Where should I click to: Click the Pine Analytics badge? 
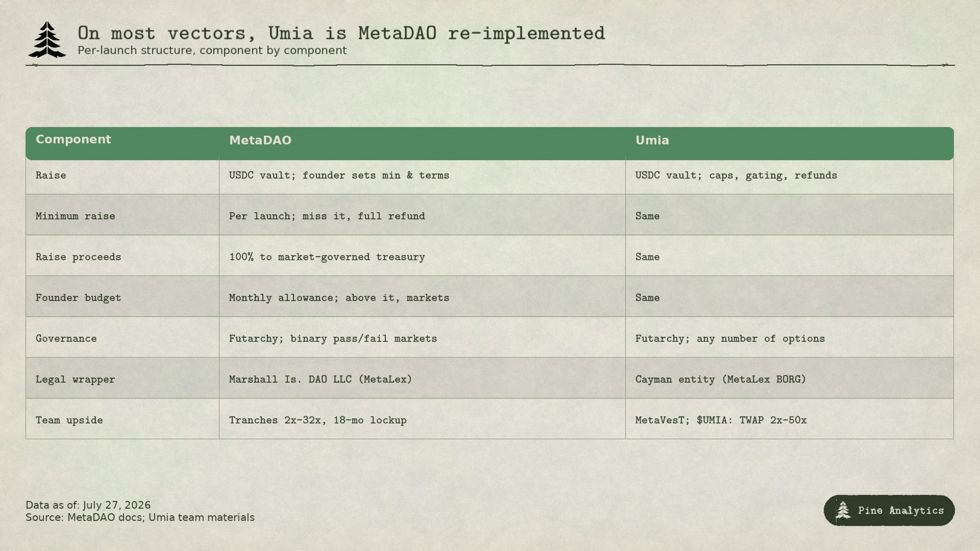pos(889,510)
